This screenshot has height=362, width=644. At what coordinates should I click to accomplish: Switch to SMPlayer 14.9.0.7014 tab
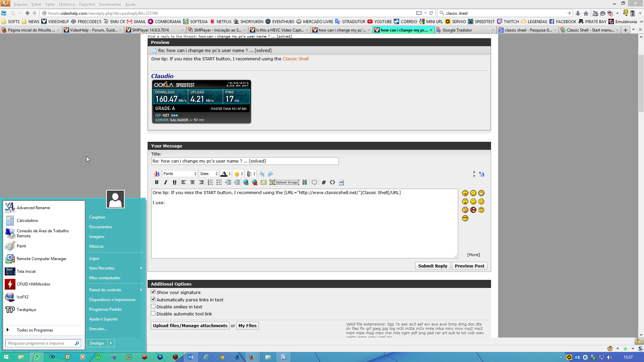(x=154, y=30)
